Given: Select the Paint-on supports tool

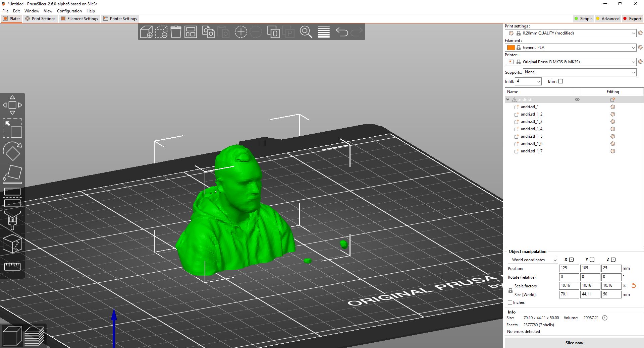Looking at the screenshot, I should pyautogui.click(x=12, y=220).
